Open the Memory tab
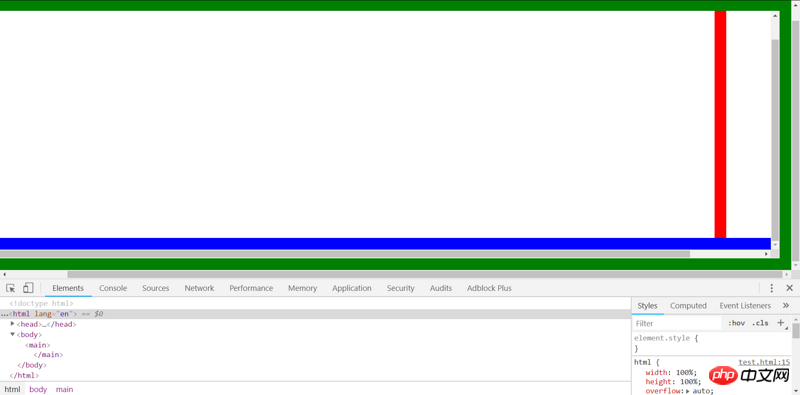Image resolution: width=800 pixels, height=395 pixels. coord(303,288)
